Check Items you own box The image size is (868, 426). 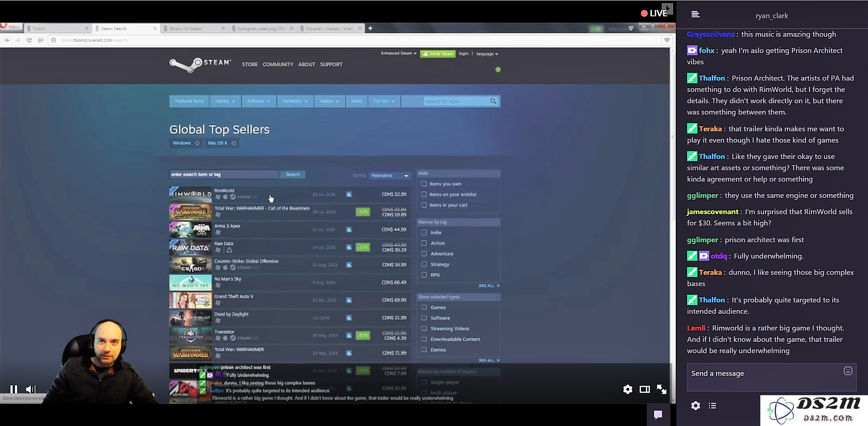pos(424,184)
